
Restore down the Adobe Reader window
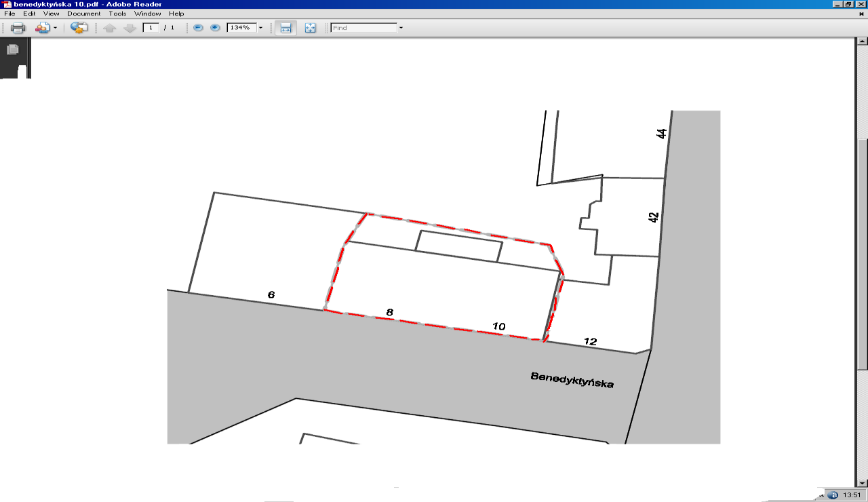point(849,4)
